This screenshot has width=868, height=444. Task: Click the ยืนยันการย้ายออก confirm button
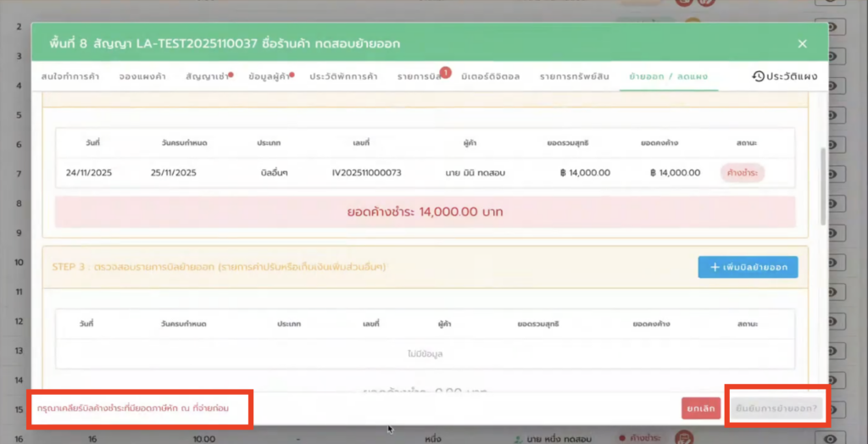pyautogui.click(x=777, y=408)
